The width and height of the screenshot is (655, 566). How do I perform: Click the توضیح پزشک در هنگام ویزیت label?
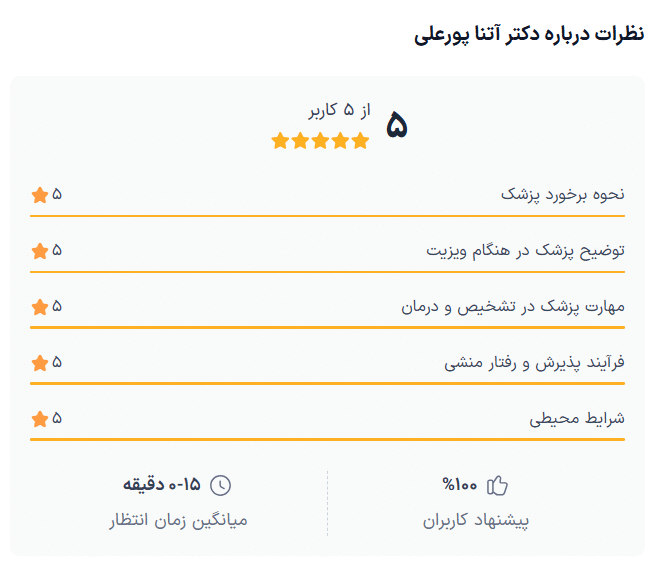(x=525, y=250)
